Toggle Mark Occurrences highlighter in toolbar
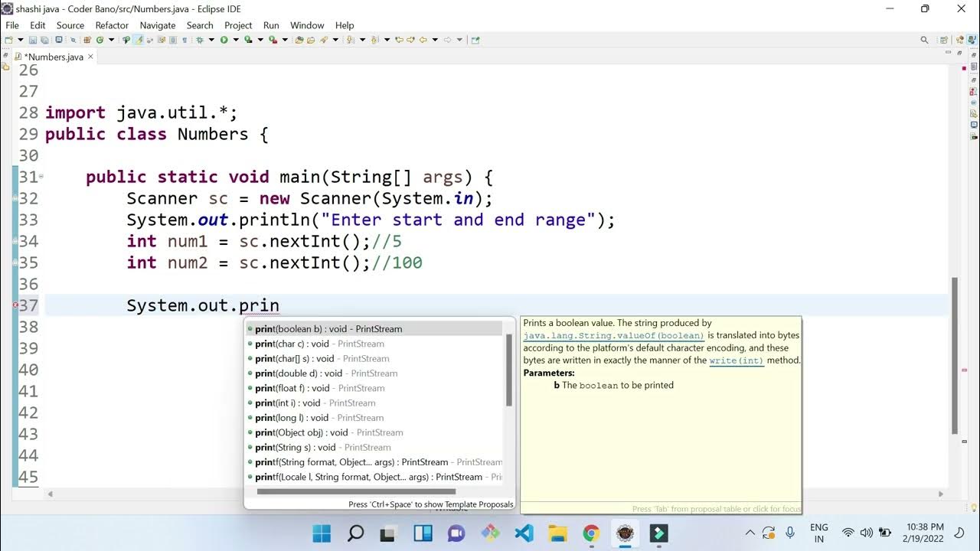The height and width of the screenshot is (551, 980). click(138, 40)
